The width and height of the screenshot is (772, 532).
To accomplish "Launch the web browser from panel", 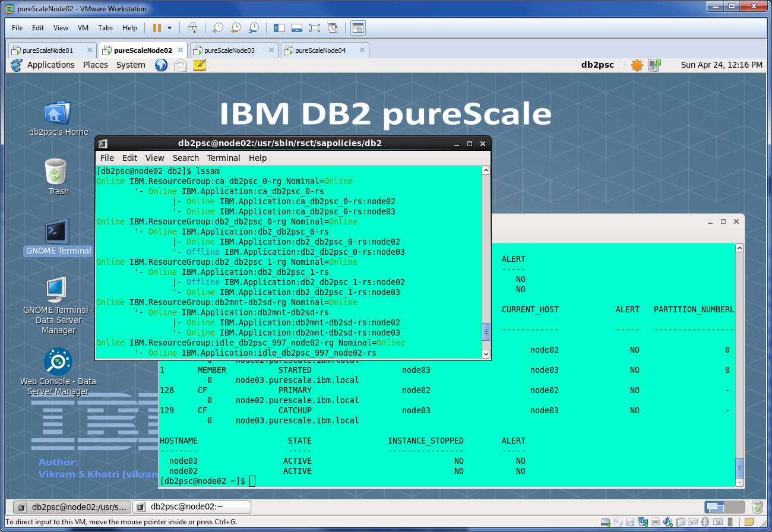I will (x=161, y=65).
